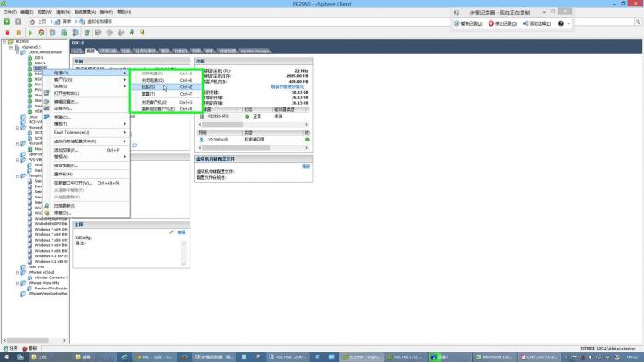This screenshot has height=362, width=644.
Task: Select the Ctrl+T reset submenu entry
Action: pos(167,94)
